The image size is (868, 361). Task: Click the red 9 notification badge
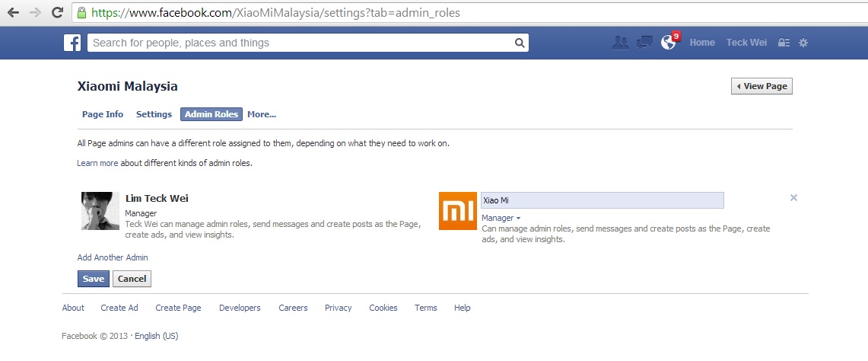point(676,37)
